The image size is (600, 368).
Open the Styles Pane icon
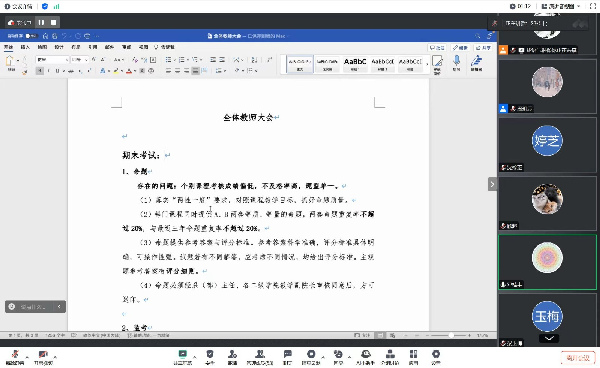pos(437,64)
